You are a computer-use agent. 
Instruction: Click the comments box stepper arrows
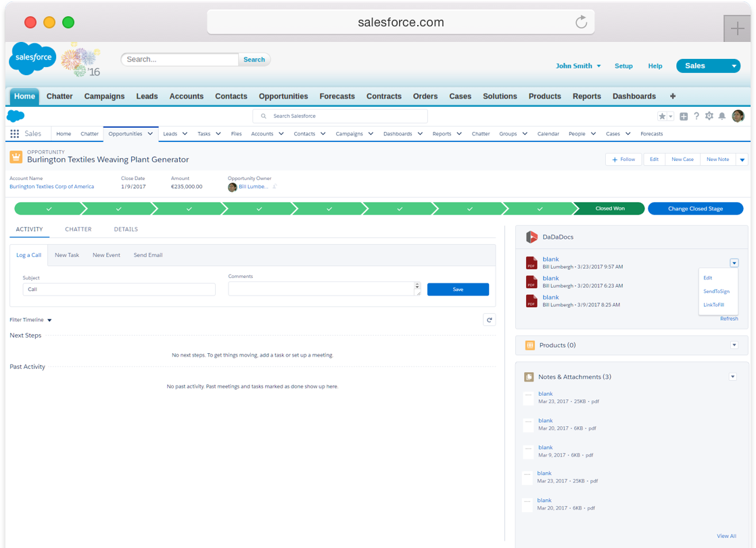(x=417, y=286)
